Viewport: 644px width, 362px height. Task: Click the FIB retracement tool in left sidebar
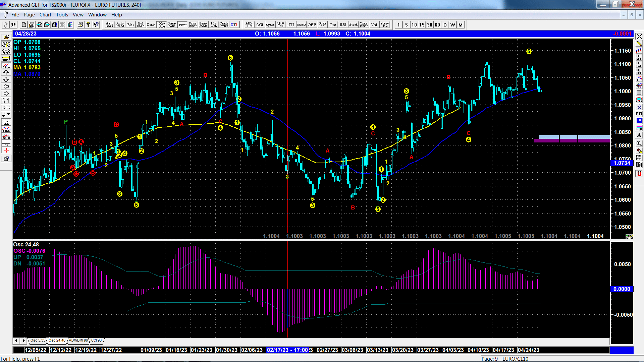pos(6,143)
